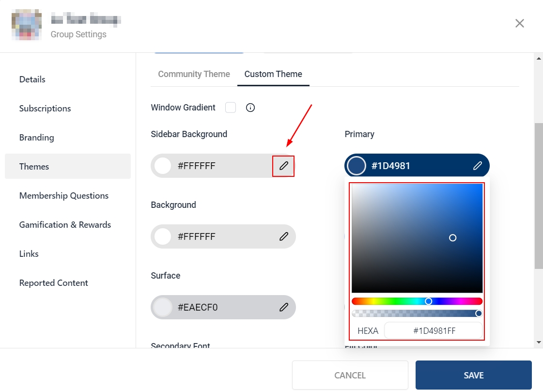Click the alpha transparency slider

pos(417,314)
